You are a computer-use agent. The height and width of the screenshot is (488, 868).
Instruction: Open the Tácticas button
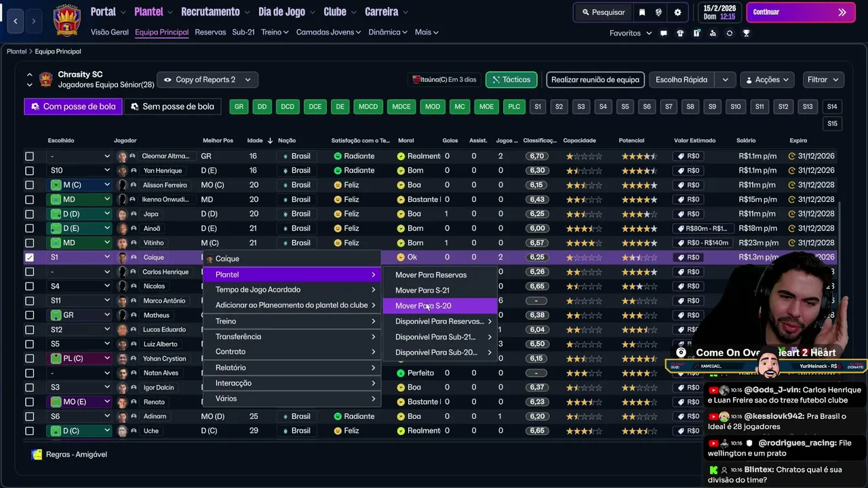pos(511,80)
